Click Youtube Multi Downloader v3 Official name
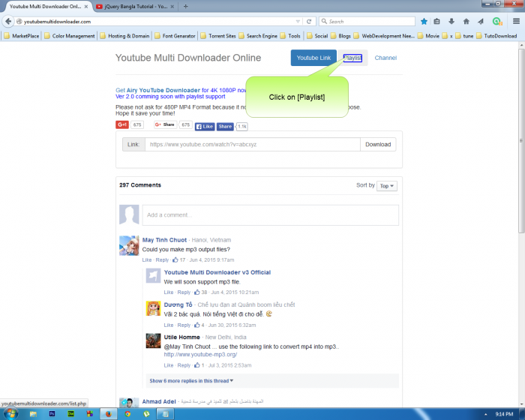The height and width of the screenshot is (420, 525). click(x=217, y=272)
